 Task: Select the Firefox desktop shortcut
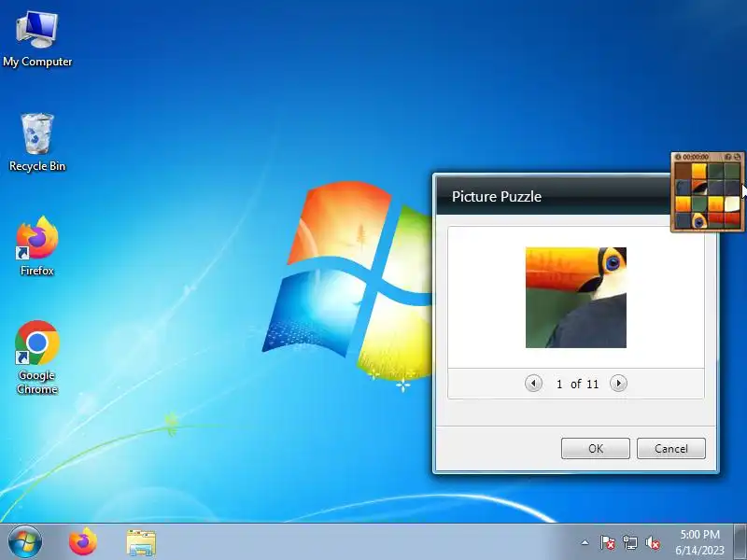37,246
